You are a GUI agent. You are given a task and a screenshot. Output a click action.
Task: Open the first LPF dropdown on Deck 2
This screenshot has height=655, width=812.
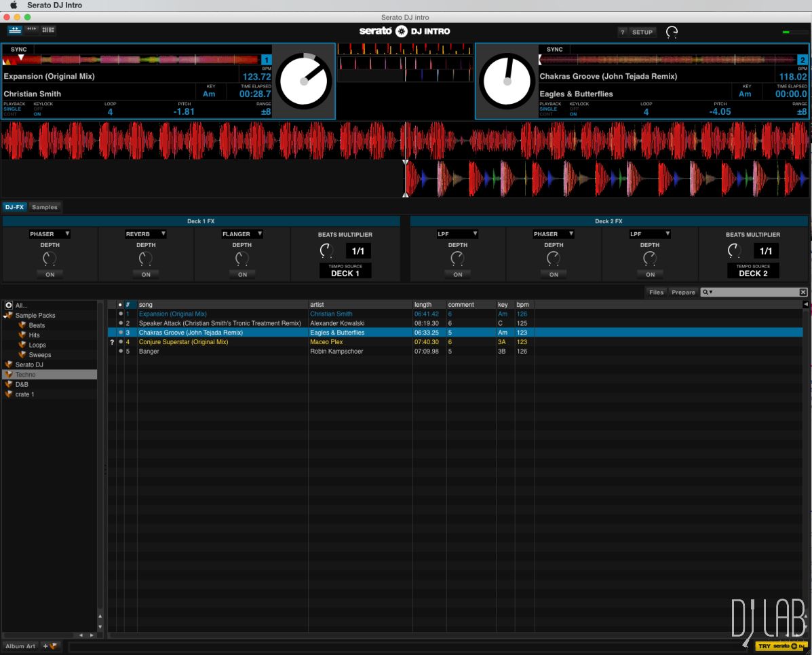tap(457, 234)
